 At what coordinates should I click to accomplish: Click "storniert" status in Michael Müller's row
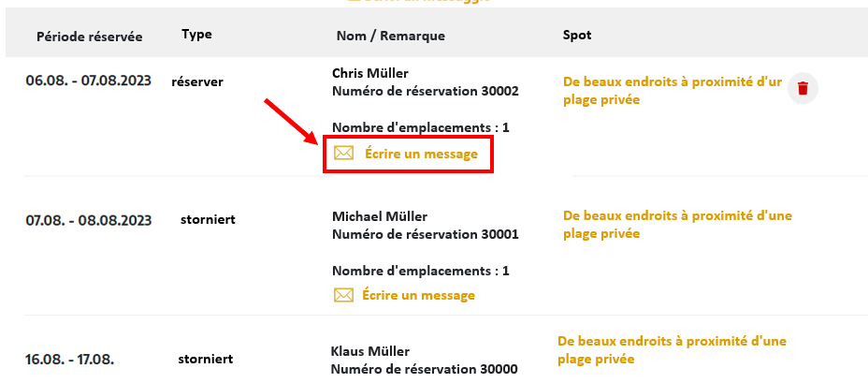208,219
